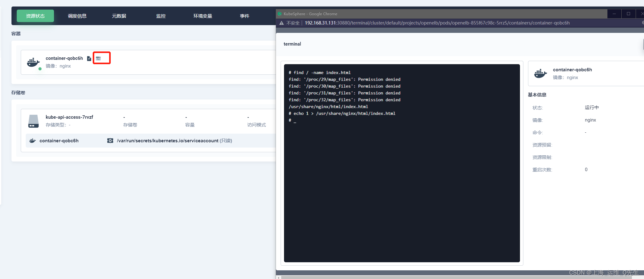The height and width of the screenshot is (279, 644).
Task: Click the horizontal scrollbar of the terminal window
Action: click(456, 277)
